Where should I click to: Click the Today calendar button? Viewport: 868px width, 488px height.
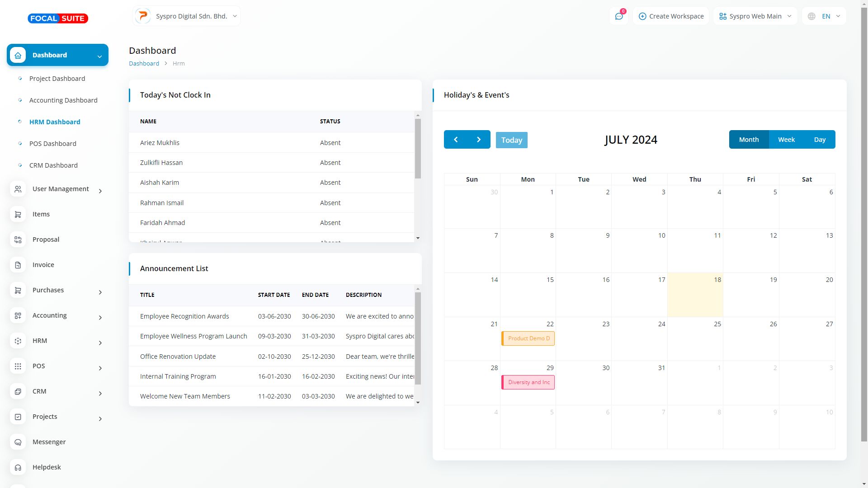[x=511, y=140]
